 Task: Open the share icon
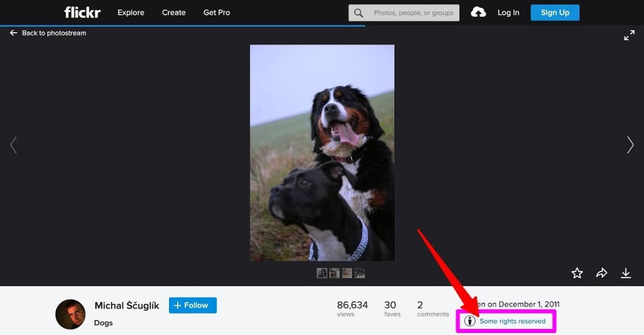601,273
